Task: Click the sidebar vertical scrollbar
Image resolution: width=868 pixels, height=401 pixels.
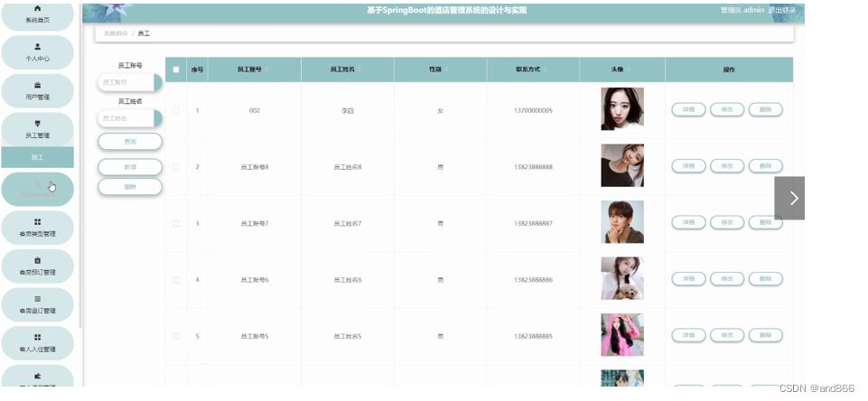Action: click(x=80, y=166)
